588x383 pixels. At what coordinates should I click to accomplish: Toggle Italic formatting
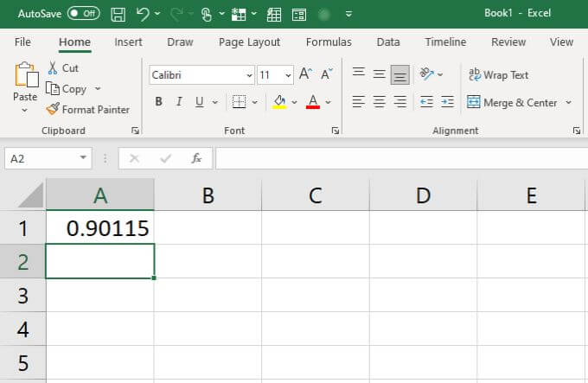(179, 101)
